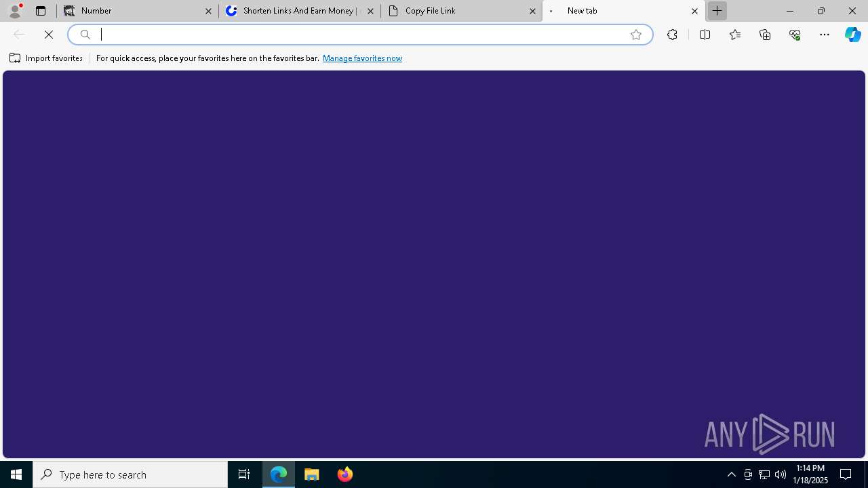Toggle the Split screen icon
This screenshot has height=488, width=868.
(705, 35)
